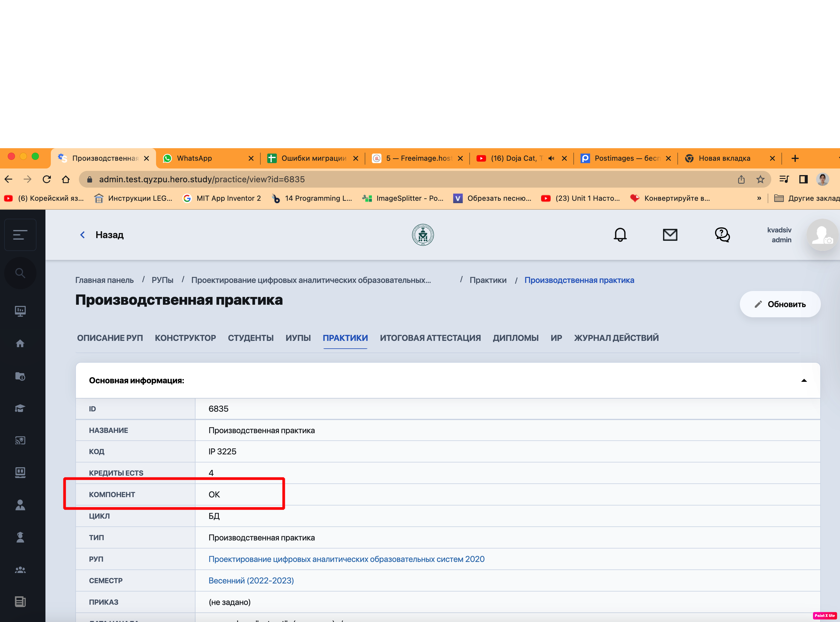This screenshot has width=840, height=622.
Task: Click the share page icon
Action: click(x=741, y=179)
